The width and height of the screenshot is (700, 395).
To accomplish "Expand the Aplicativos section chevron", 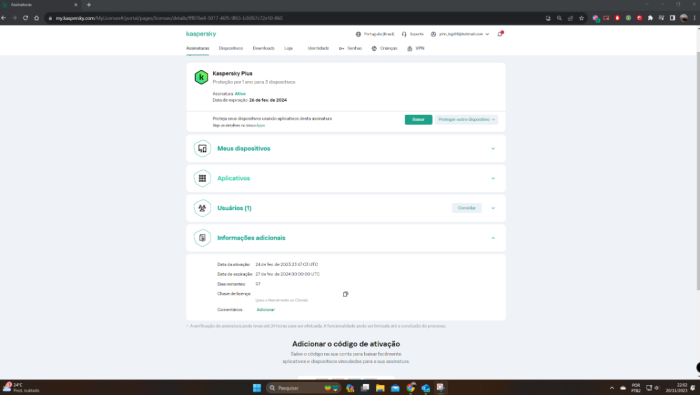I will [x=493, y=178].
